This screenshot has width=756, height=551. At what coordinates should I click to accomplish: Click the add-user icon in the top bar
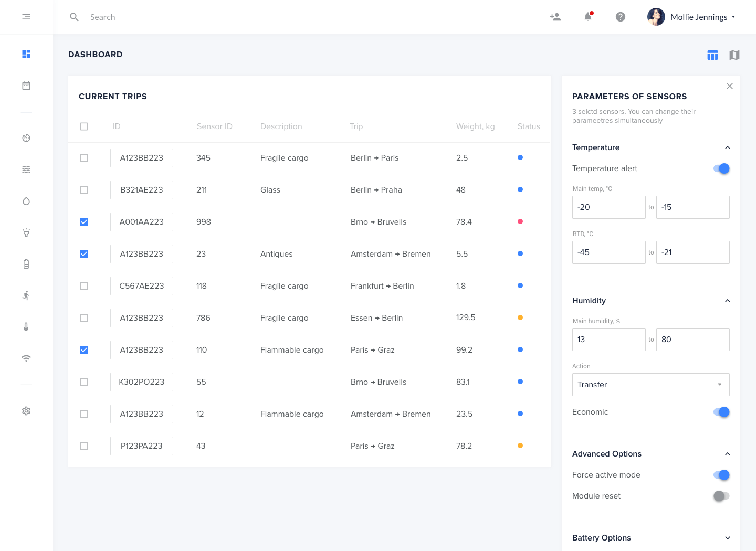[555, 17]
